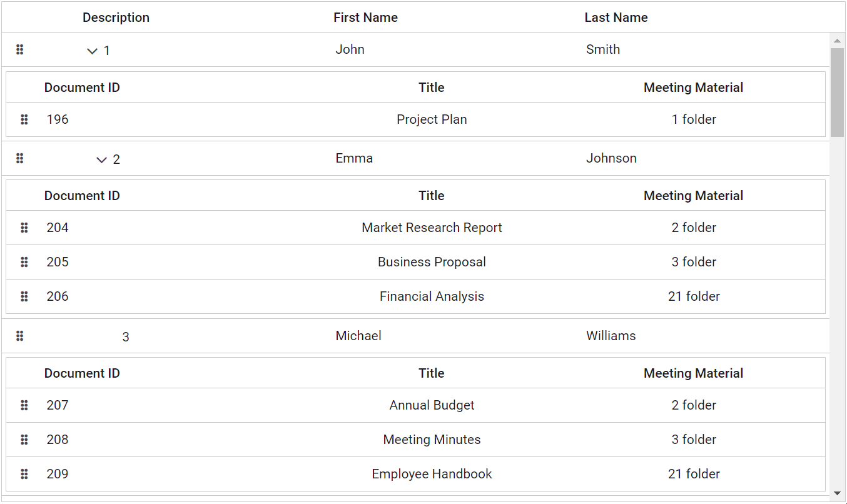Click the Last Name column header
This screenshot has height=504, width=847.
tap(616, 18)
